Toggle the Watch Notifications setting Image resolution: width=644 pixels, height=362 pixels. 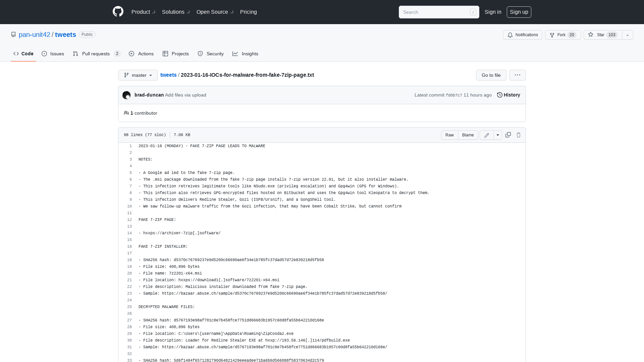pyautogui.click(x=523, y=35)
